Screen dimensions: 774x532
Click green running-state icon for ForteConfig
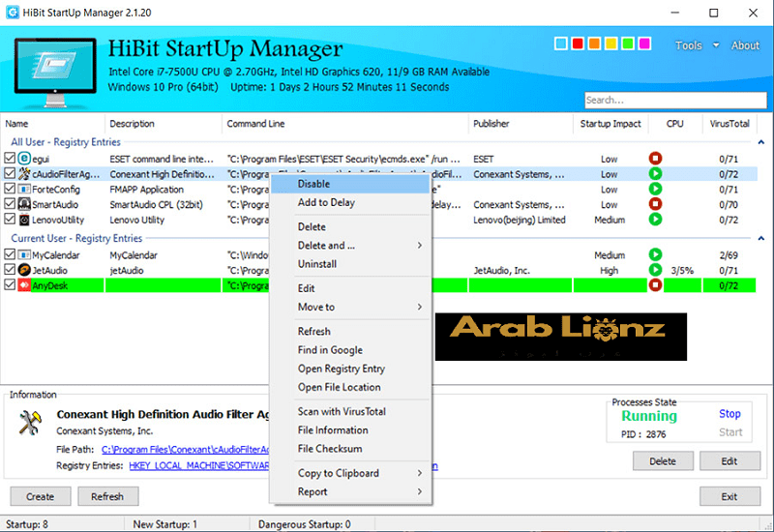[655, 189]
